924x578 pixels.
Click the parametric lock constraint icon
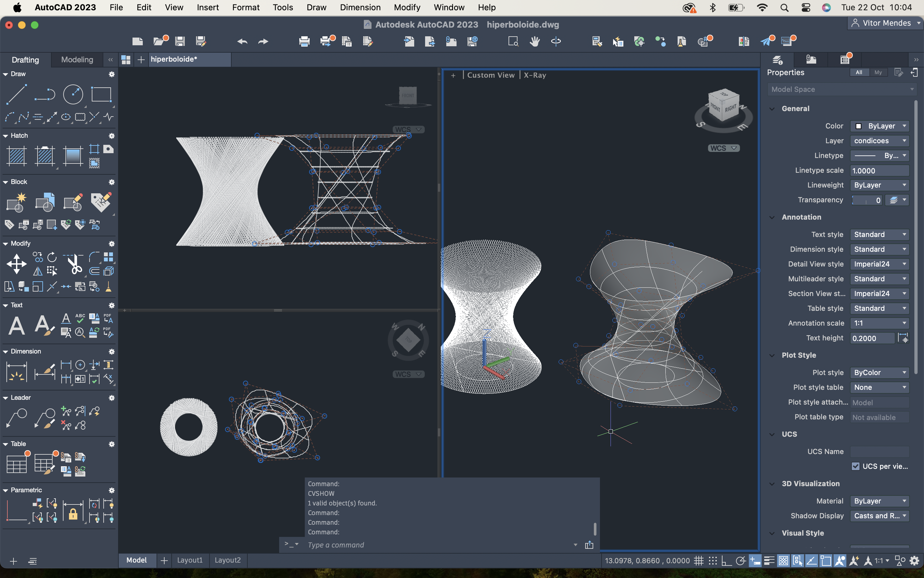click(x=73, y=511)
